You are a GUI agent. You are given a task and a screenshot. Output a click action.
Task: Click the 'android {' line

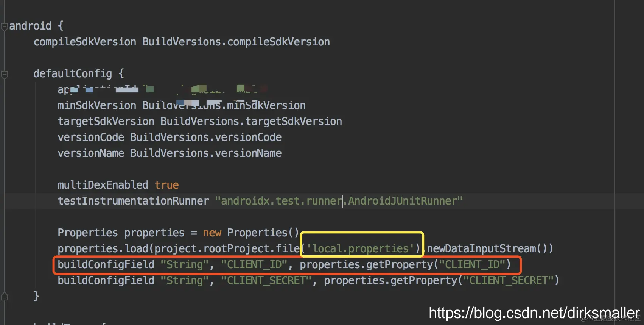(x=36, y=26)
